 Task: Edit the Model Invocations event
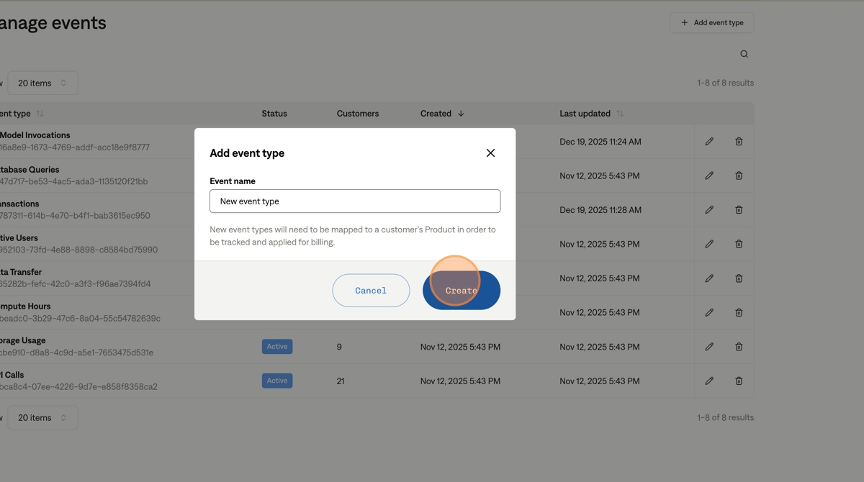click(x=709, y=141)
